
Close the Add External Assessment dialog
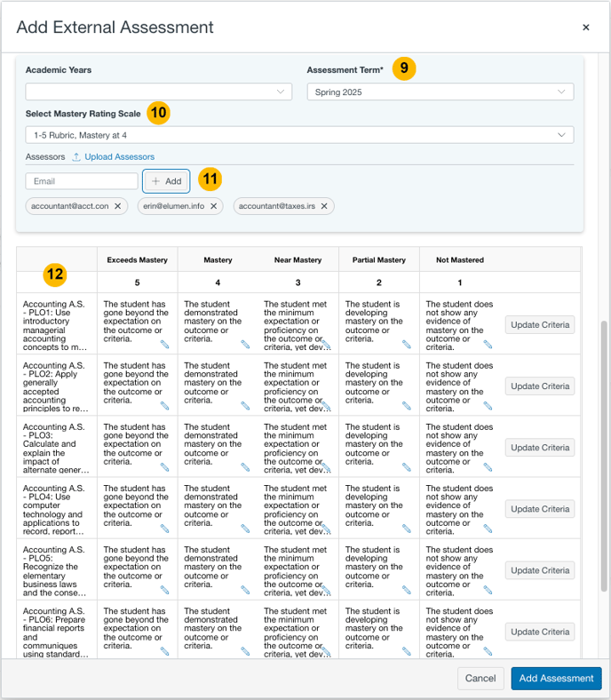pos(586,28)
